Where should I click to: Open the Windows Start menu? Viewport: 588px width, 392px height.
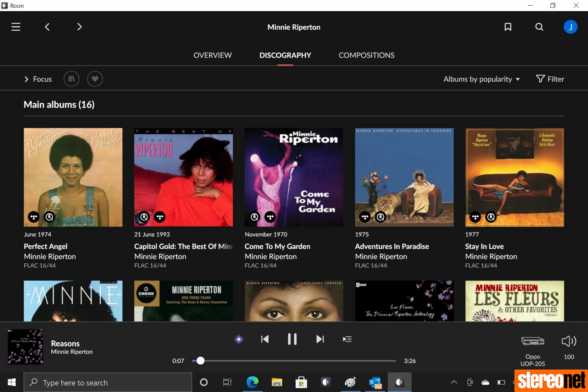click(12, 382)
